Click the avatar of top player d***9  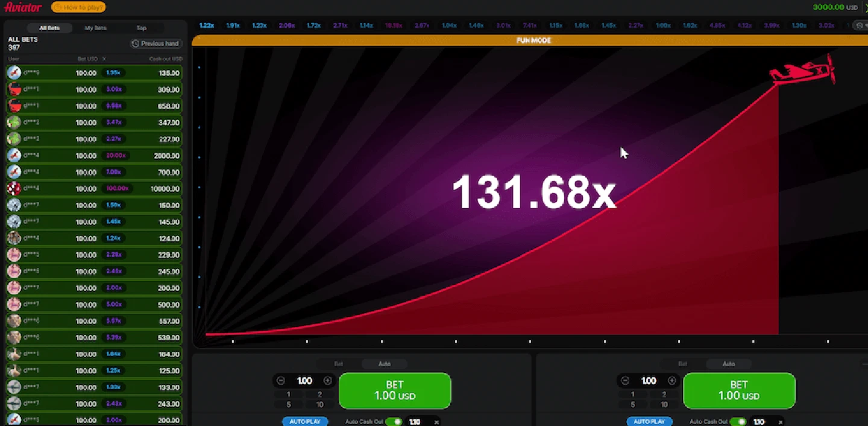tap(14, 73)
